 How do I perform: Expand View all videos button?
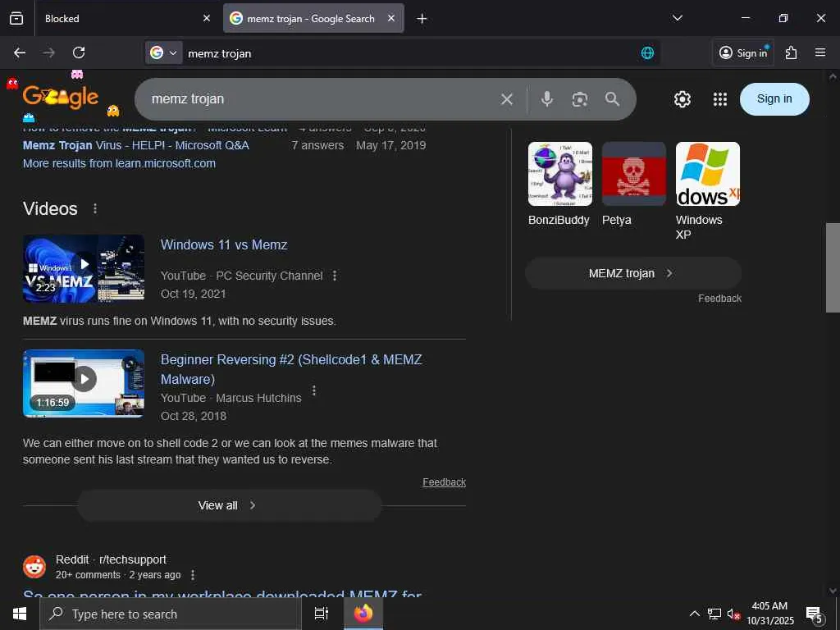(230, 505)
